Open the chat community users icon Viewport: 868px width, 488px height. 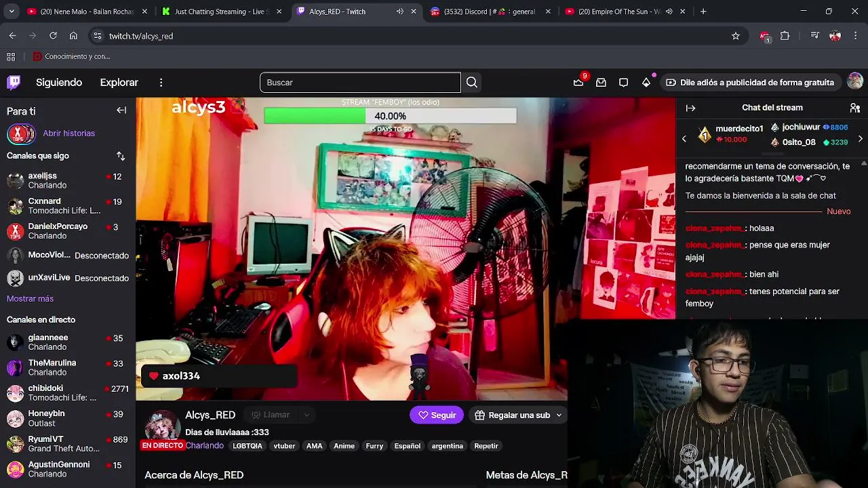coord(855,108)
